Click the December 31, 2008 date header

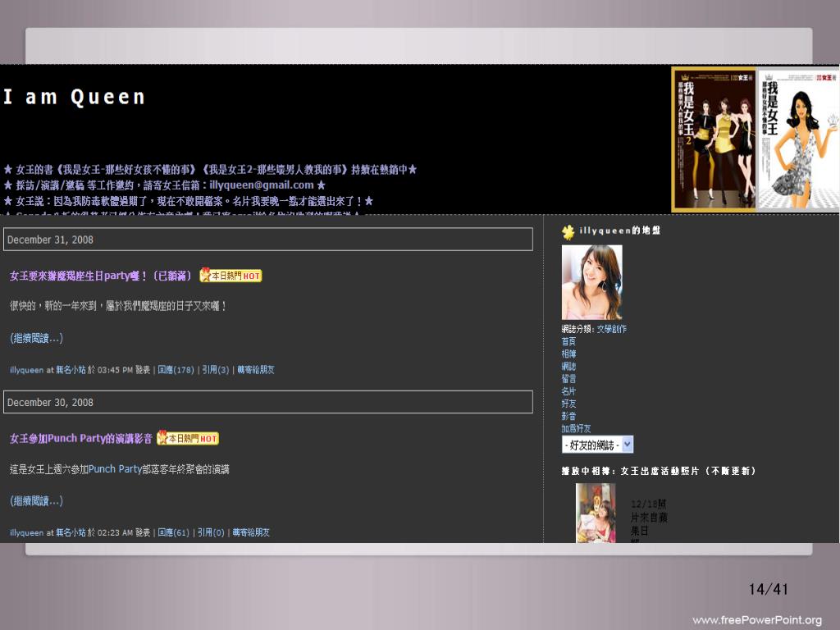point(268,240)
